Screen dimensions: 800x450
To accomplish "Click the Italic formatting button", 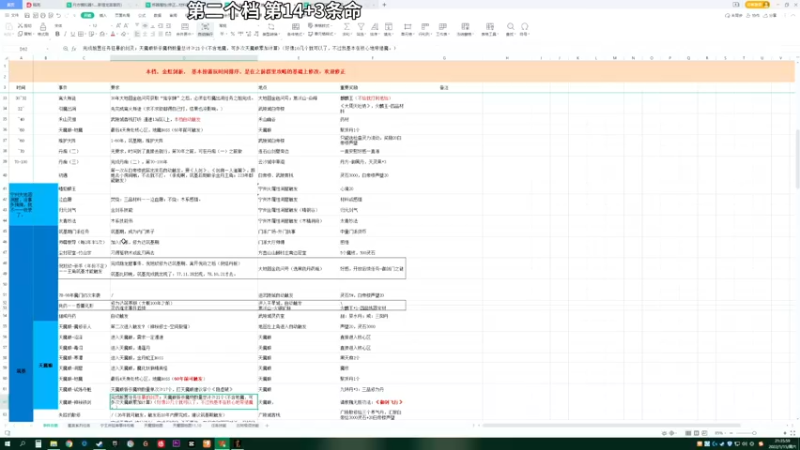I will pos(65,34).
